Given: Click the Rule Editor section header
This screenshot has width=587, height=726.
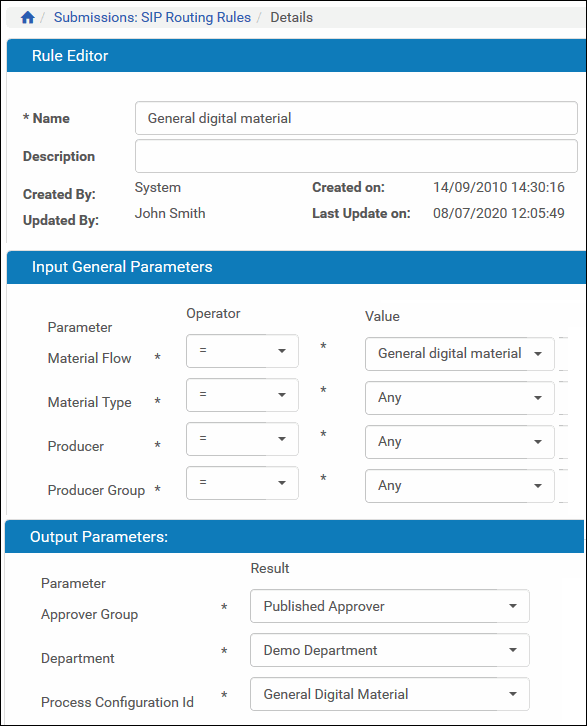Looking at the screenshot, I should pyautogui.click(x=296, y=56).
